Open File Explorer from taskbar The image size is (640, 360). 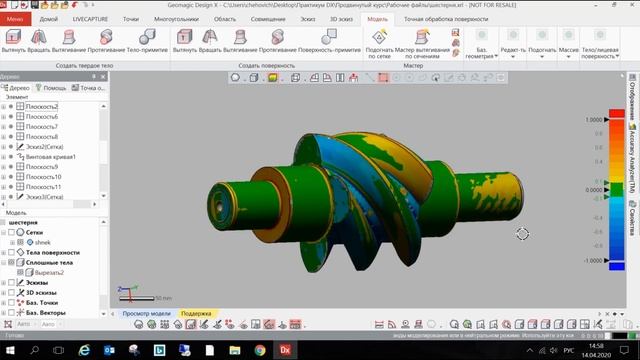coord(235,350)
